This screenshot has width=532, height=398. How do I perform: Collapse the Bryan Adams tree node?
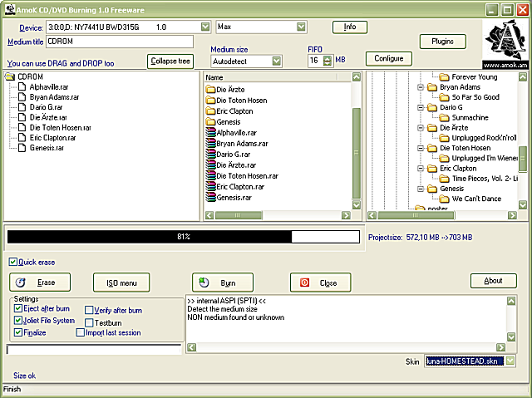tap(421, 87)
